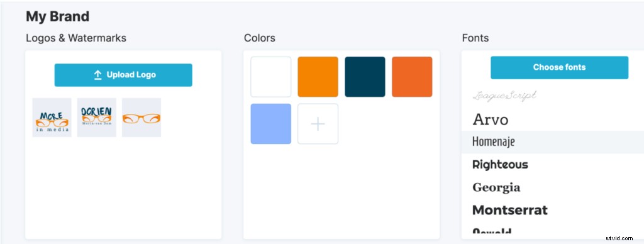Select the MORE in media logo thumbnail

pyautogui.click(x=52, y=118)
